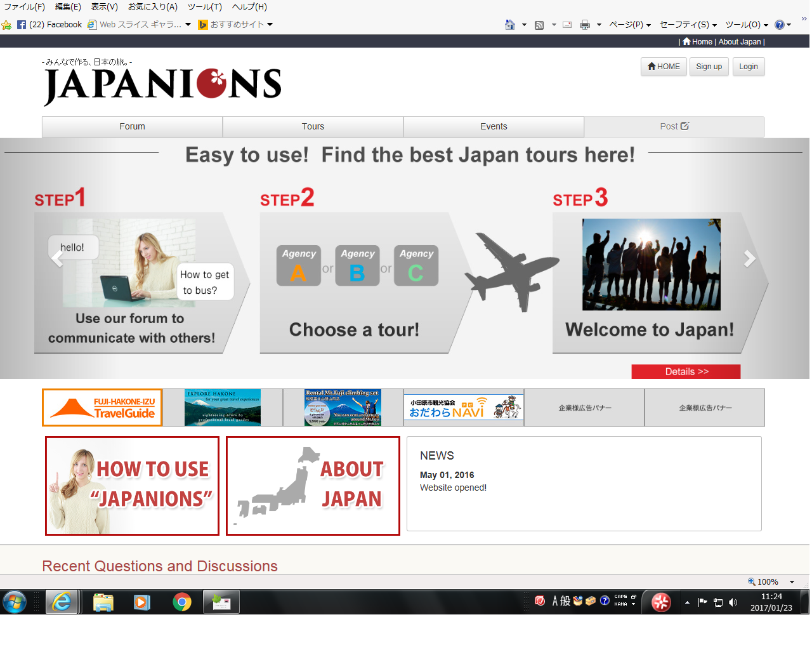The height and width of the screenshot is (650, 812).
Task: Open the 表示(V) menu
Action: [x=105, y=7]
